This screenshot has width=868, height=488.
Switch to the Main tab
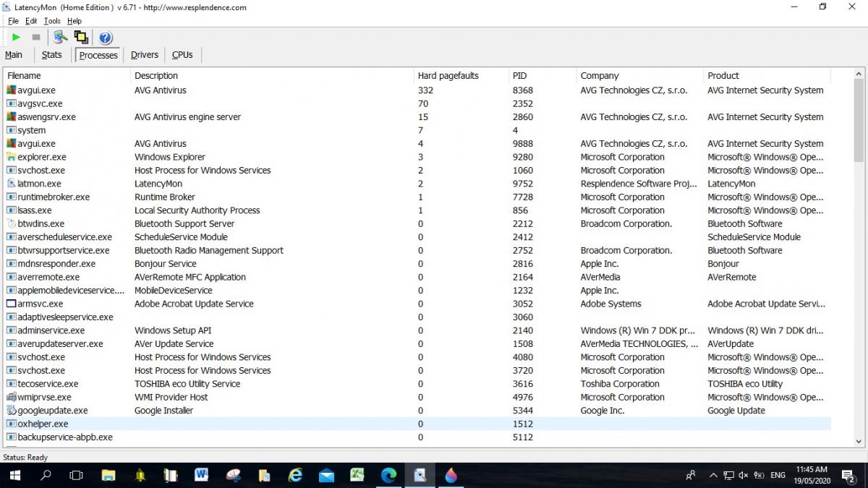[14, 55]
